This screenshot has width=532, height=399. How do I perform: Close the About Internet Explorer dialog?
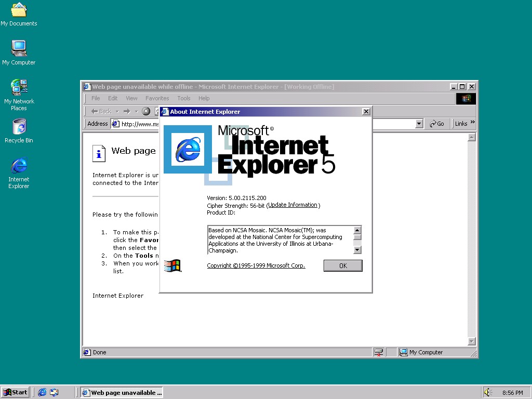coord(366,112)
